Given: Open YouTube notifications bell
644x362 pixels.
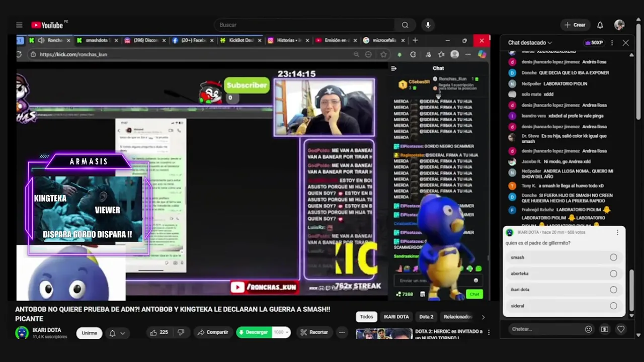Looking at the screenshot, I should pos(600,25).
